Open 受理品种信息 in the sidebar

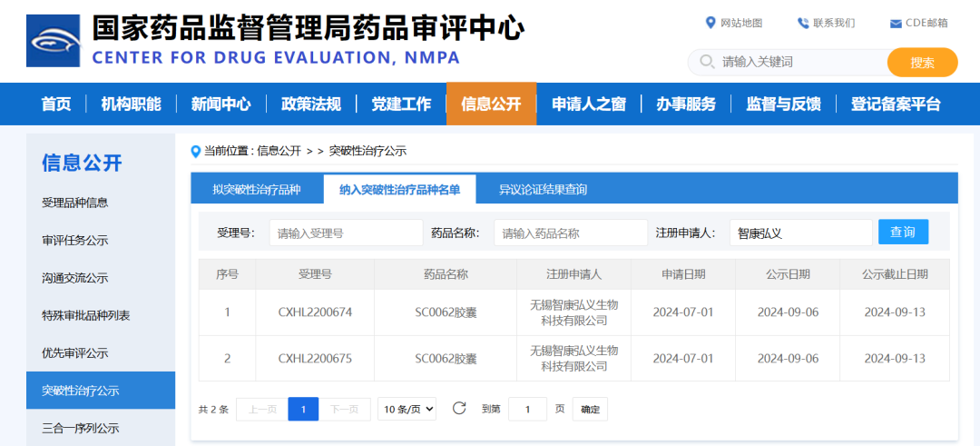74,203
